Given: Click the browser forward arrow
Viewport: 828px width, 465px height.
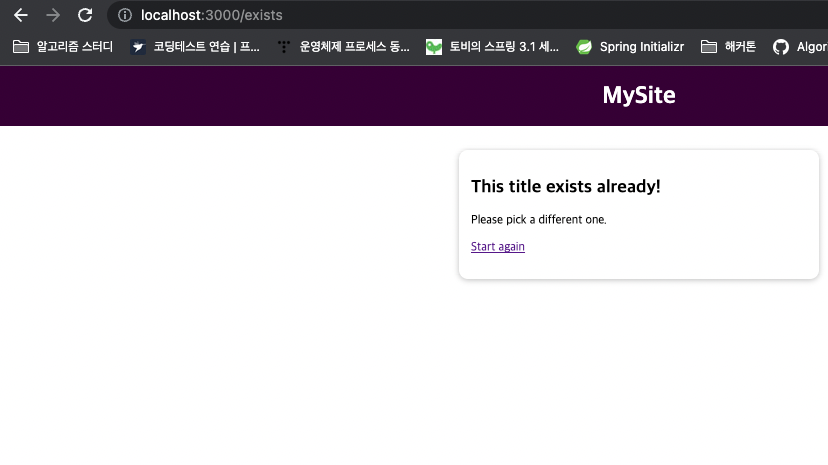Looking at the screenshot, I should 53,15.
